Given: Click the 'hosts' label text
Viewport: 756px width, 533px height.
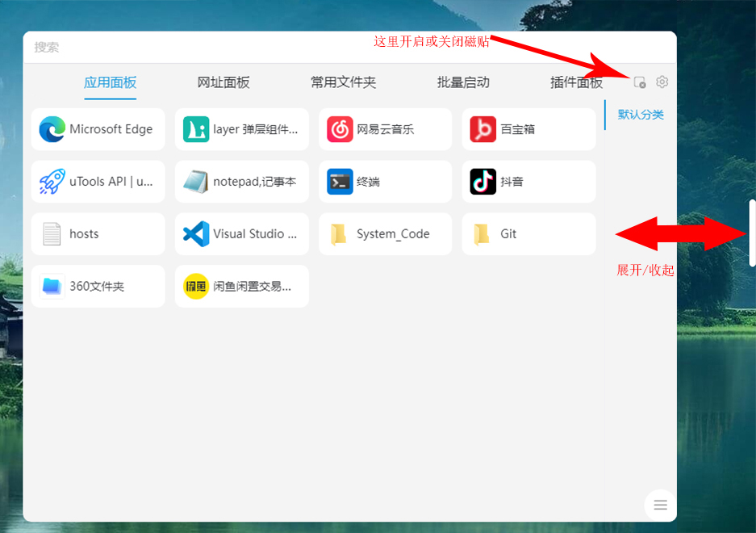Looking at the screenshot, I should coord(84,234).
